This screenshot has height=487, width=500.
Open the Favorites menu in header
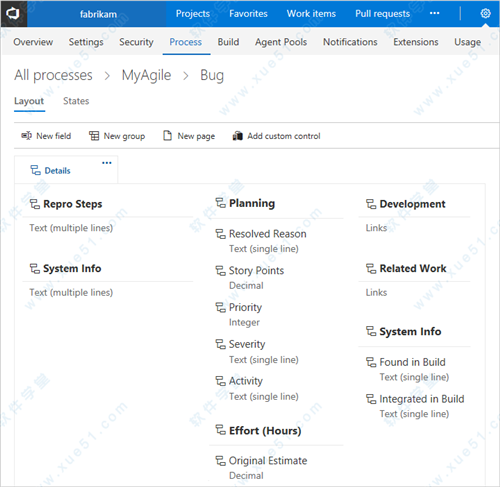coord(248,14)
